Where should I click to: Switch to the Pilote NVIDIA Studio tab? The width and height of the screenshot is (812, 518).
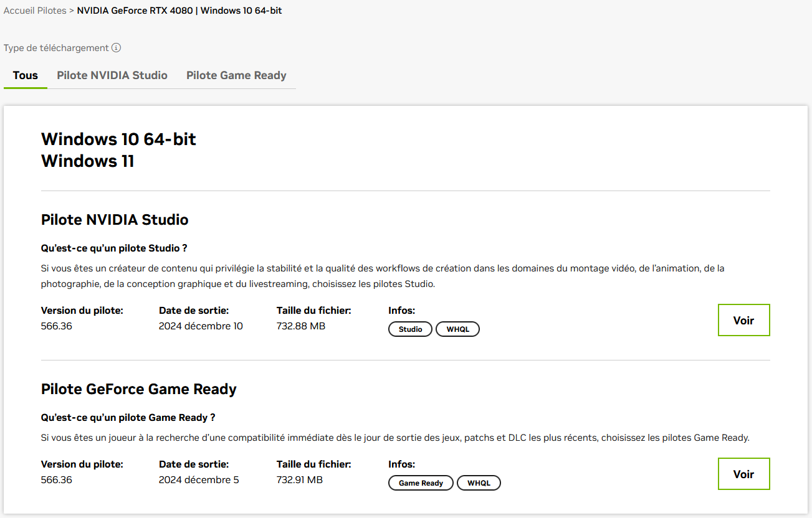112,75
